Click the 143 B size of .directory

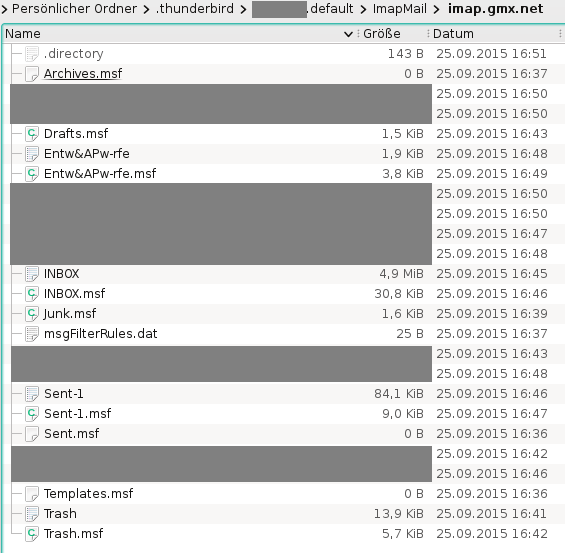tap(405, 54)
